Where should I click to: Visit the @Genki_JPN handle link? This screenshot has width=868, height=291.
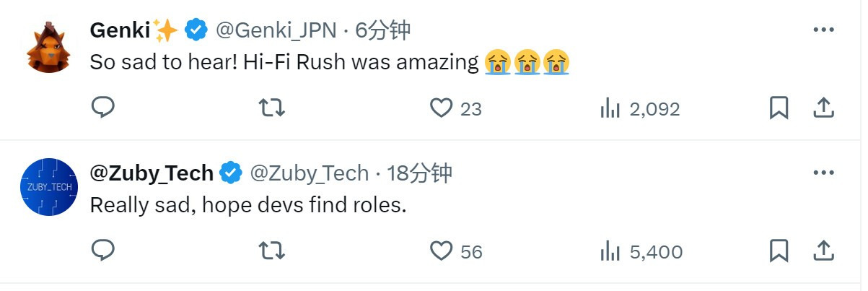click(x=276, y=30)
